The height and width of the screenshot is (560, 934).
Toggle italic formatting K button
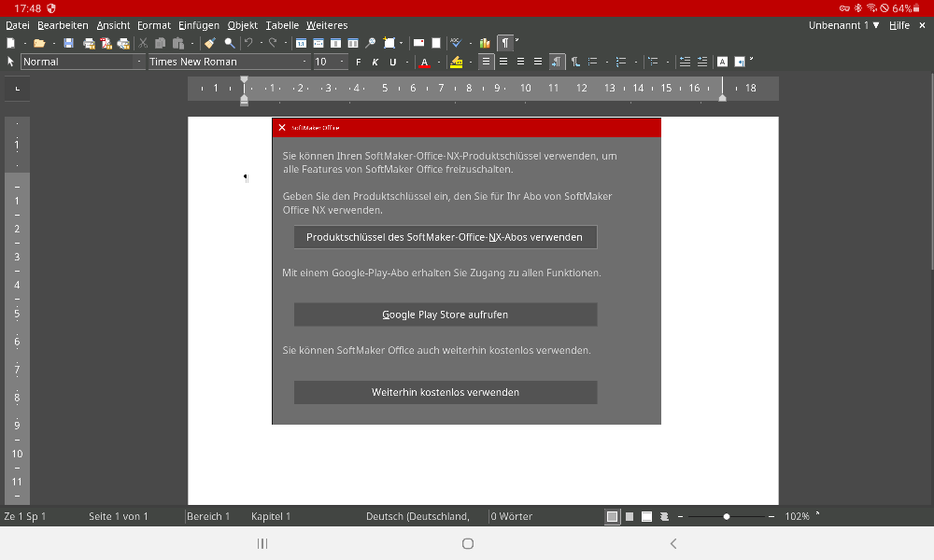pos(375,63)
